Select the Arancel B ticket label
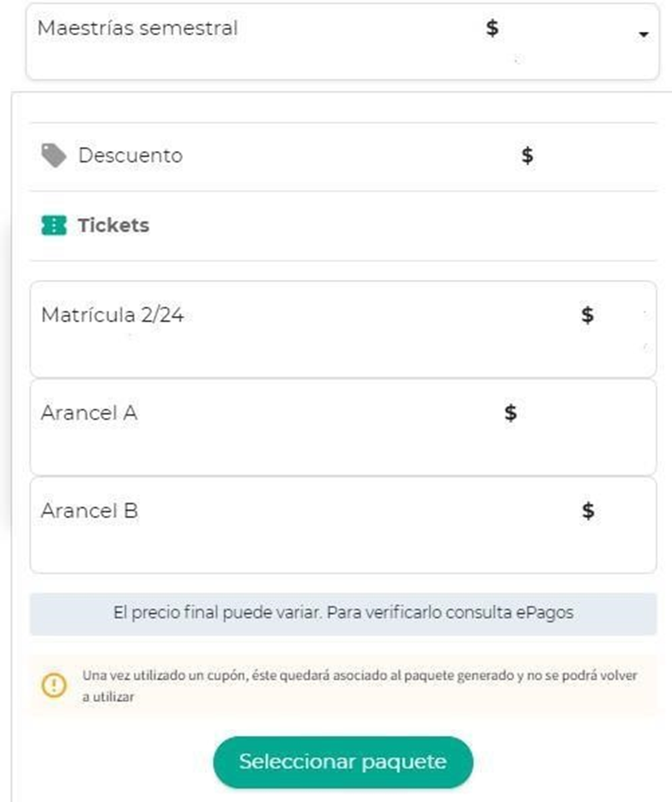This screenshot has height=802, width=672. pos(89,511)
